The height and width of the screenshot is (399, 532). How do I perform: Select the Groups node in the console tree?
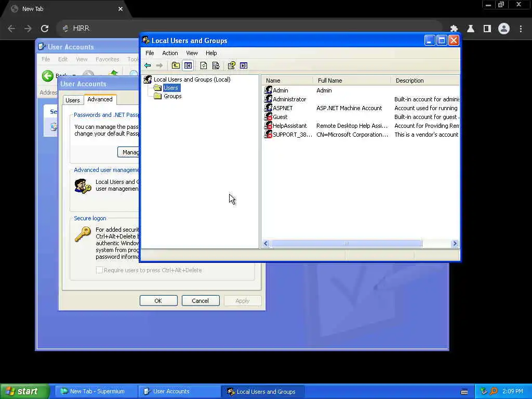coord(172,96)
